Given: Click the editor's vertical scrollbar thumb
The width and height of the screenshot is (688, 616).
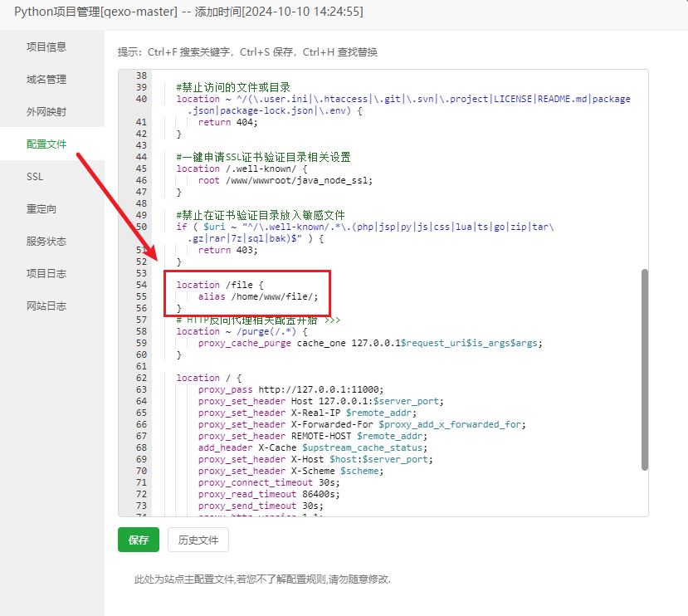Looking at the screenshot, I should tap(644, 369).
